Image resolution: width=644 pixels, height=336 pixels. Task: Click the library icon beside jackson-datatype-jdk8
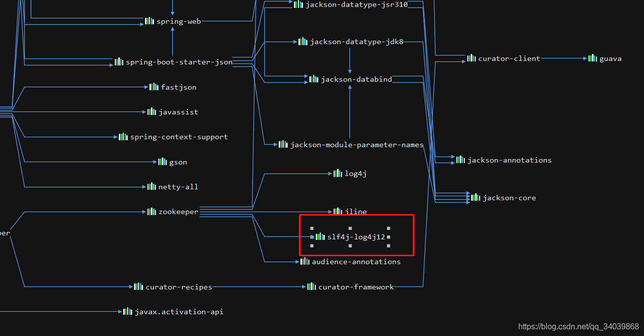point(303,41)
